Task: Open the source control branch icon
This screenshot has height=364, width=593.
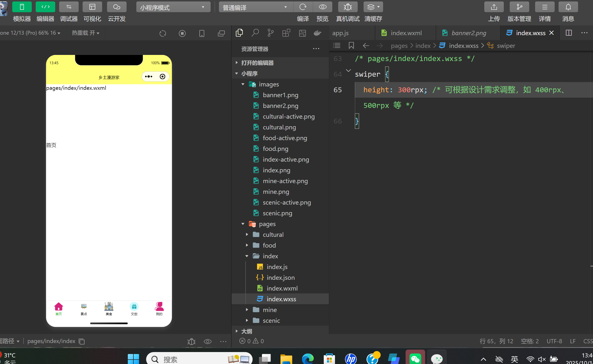Action: (270, 33)
